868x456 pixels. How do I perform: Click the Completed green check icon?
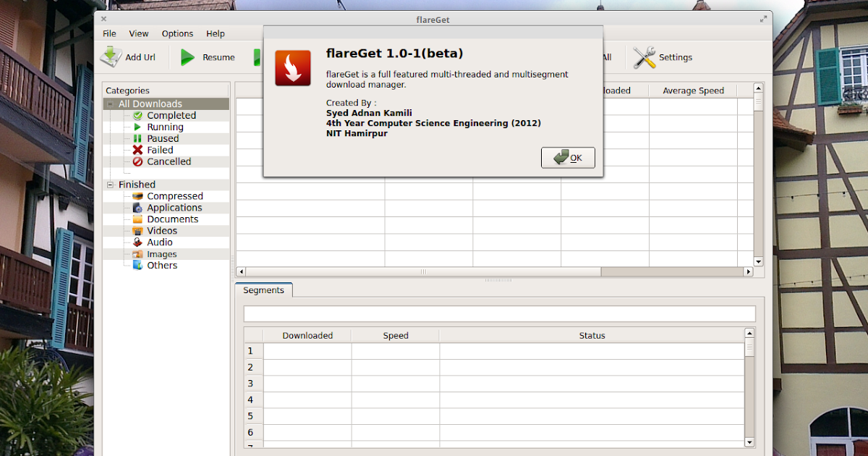click(137, 115)
